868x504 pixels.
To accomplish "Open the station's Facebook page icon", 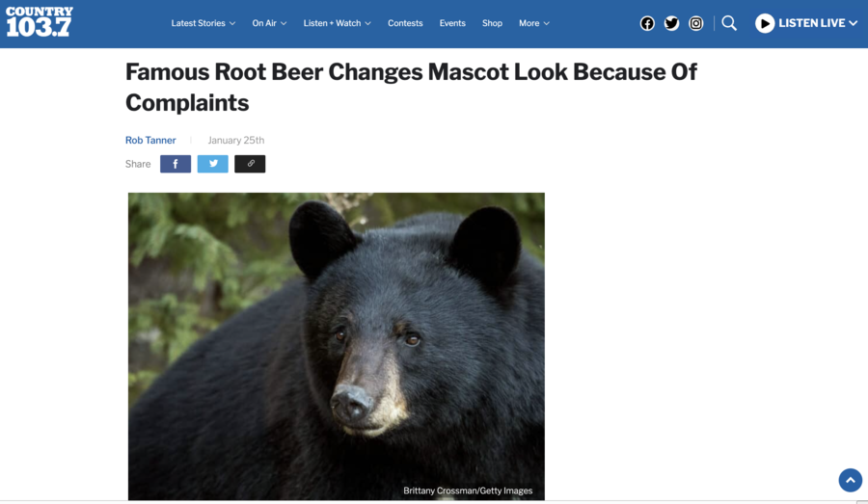I will tap(647, 23).
